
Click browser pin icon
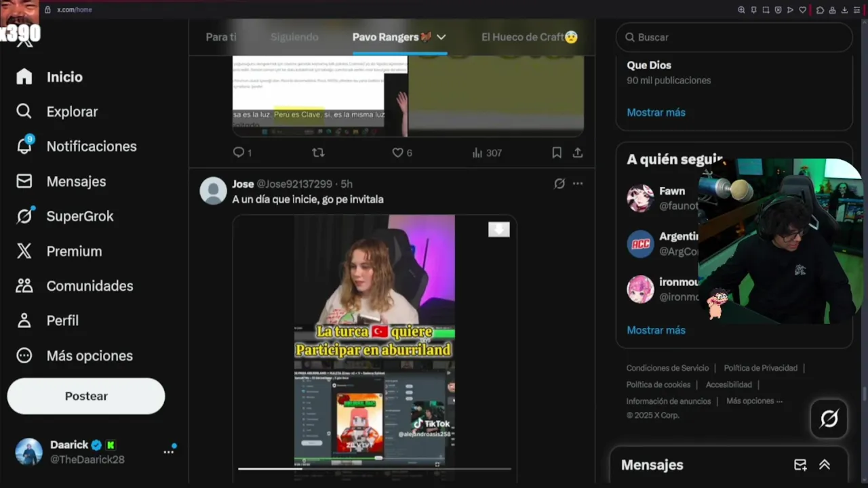click(x=753, y=9)
